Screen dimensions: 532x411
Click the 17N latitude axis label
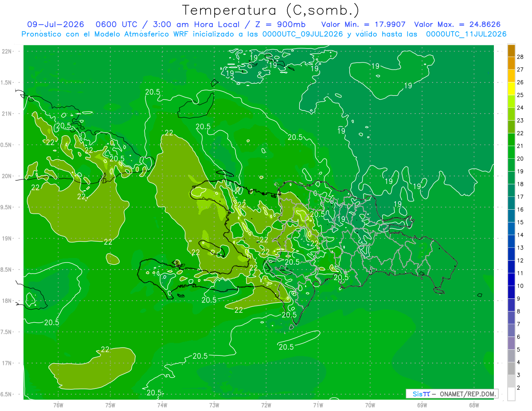click(7, 363)
